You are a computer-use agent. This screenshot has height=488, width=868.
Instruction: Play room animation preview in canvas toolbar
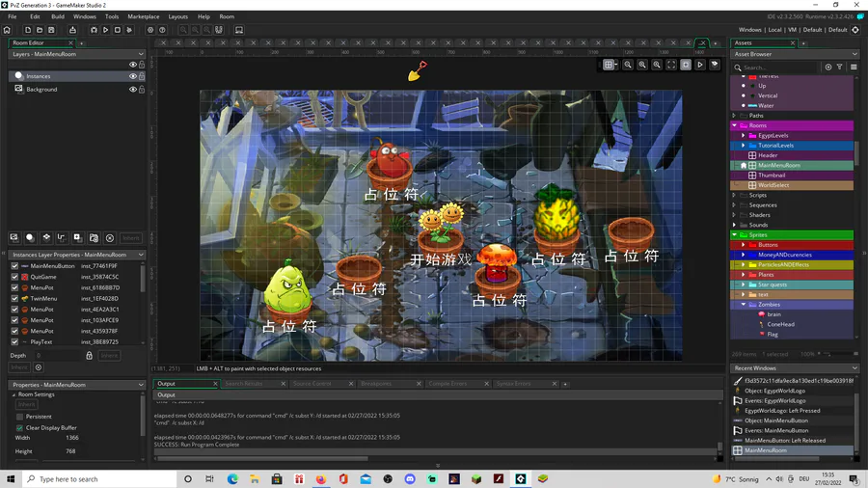[700, 65]
